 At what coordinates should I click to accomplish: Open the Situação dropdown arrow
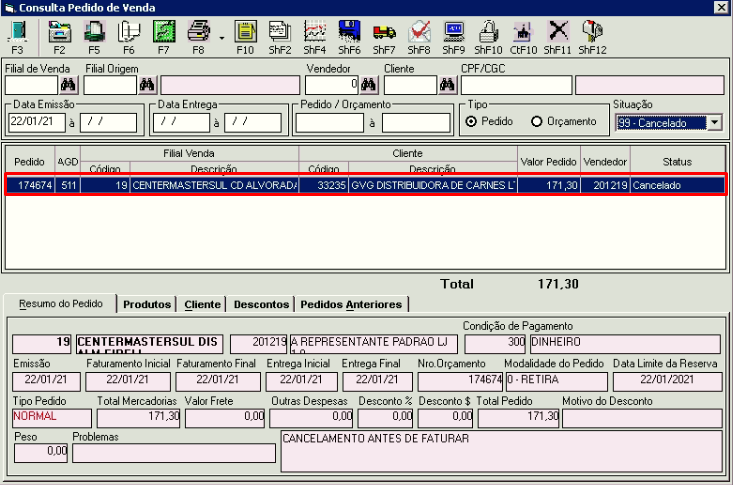[715, 123]
